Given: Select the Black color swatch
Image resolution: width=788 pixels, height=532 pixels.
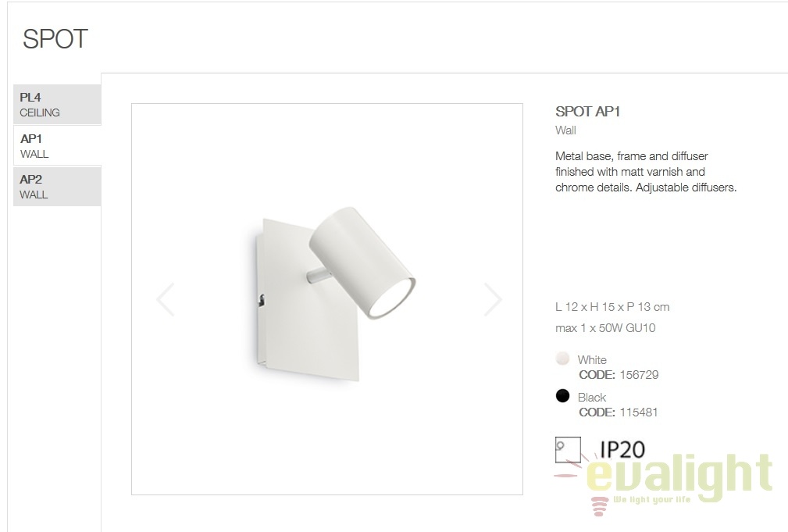Looking at the screenshot, I should point(562,396).
